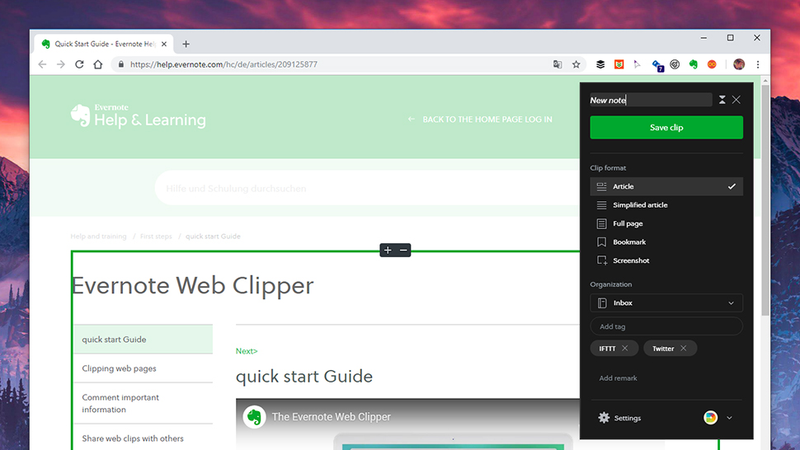Close the Web Clipper panel
Image resolution: width=800 pixels, height=450 pixels.
pyautogui.click(x=736, y=100)
